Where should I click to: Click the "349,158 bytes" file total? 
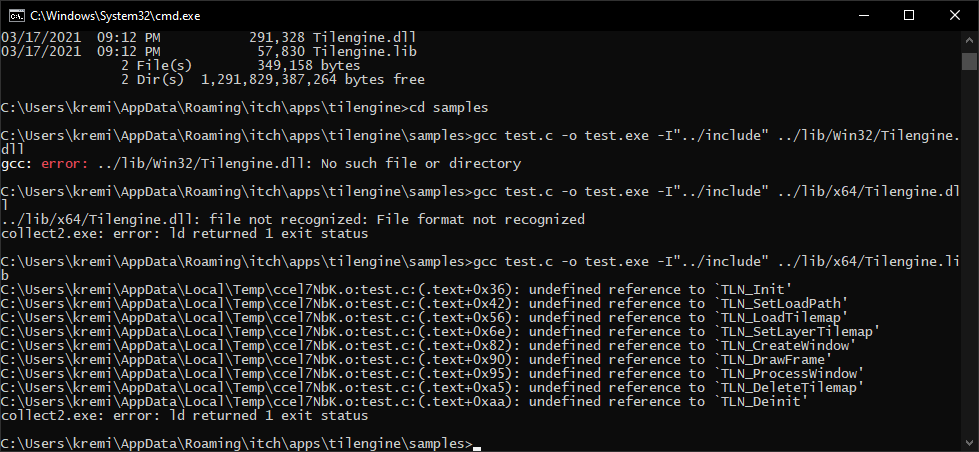(x=308, y=66)
